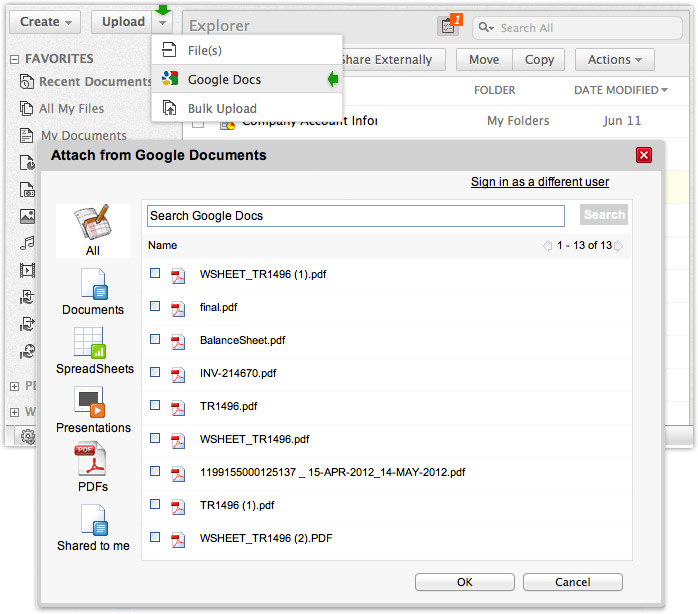Check the 15-APR-2012_14-MAY-2012.pdf checkbox
698x614 pixels.
tap(155, 471)
